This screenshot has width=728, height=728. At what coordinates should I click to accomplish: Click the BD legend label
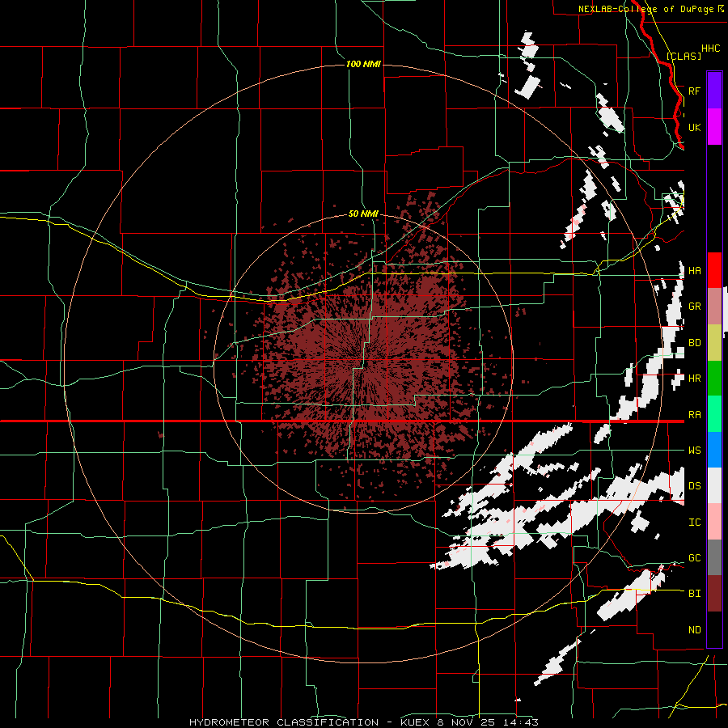pos(694,343)
